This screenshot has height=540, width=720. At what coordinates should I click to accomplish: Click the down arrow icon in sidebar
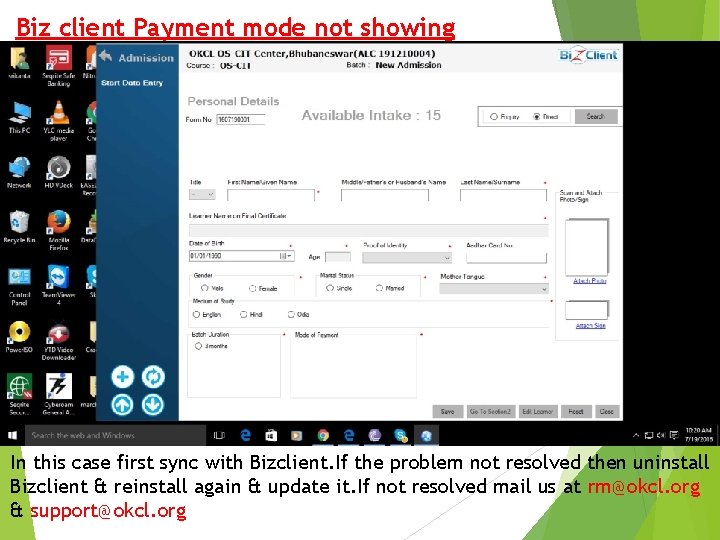[153, 405]
